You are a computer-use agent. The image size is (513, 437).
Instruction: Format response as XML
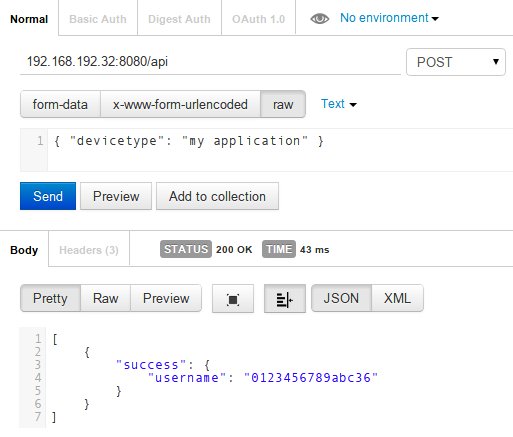point(397,298)
